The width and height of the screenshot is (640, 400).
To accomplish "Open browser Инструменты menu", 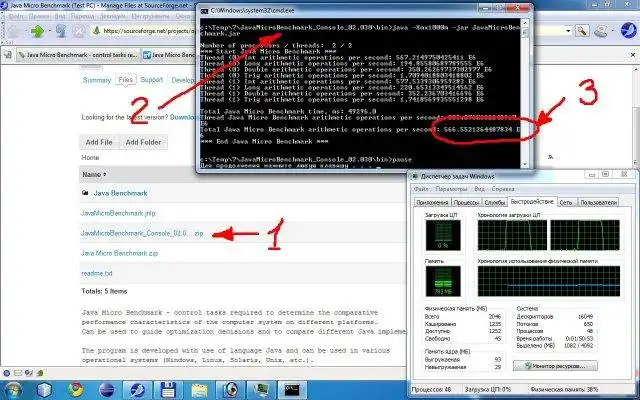I will click(151, 16).
